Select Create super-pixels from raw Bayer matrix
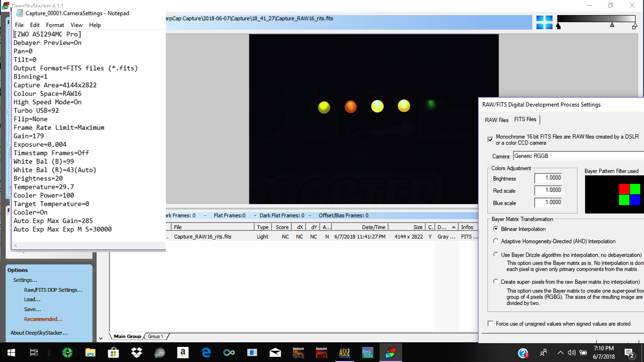The width and height of the screenshot is (644, 362). click(496, 282)
